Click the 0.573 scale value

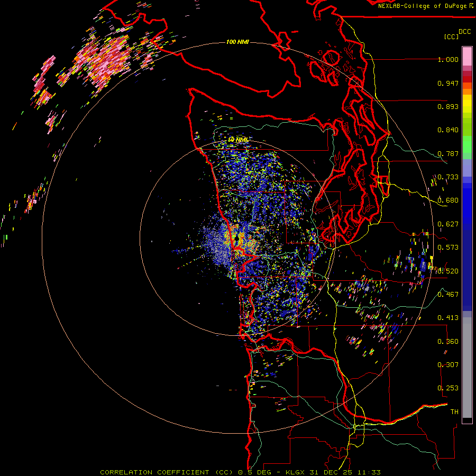click(448, 248)
